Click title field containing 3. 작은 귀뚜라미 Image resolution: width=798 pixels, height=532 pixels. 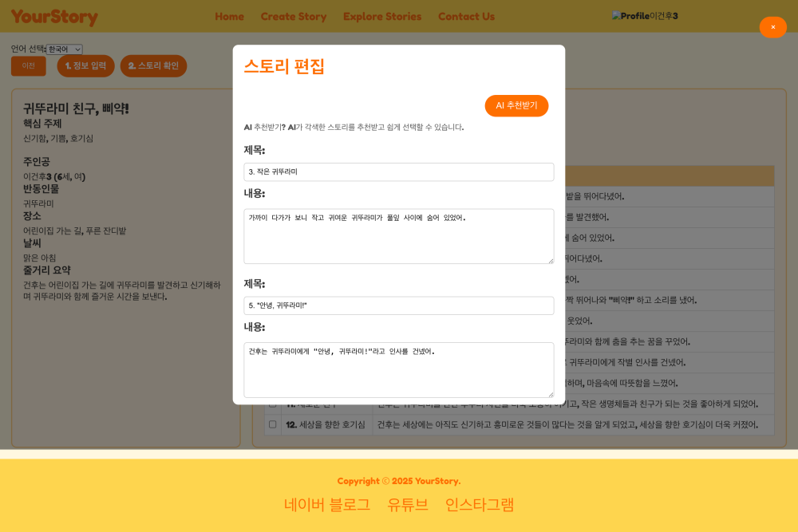pos(398,171)
